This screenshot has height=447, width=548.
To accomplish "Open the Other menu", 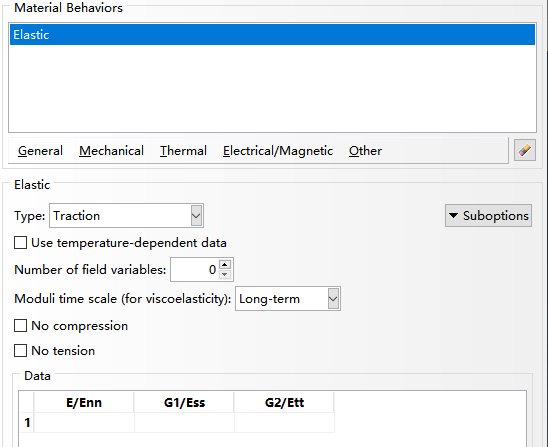I will (x=365, y=151).
